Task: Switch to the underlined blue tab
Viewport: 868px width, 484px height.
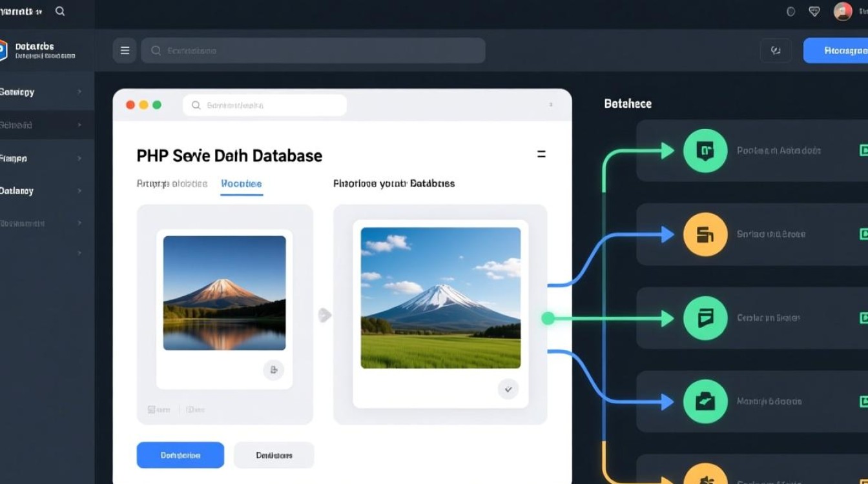Action: pyautogui.click(x=242, y=184)
